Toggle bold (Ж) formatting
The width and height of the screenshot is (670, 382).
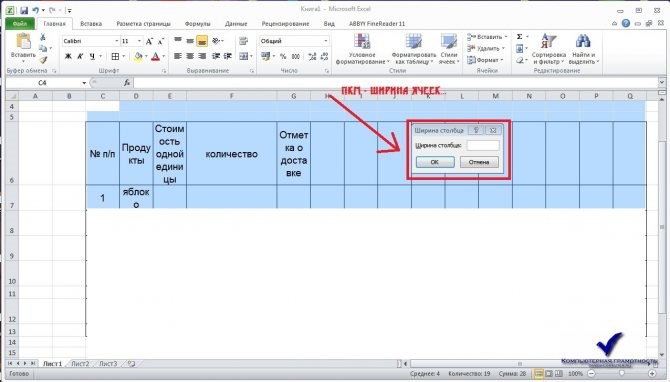coord(68,56)
